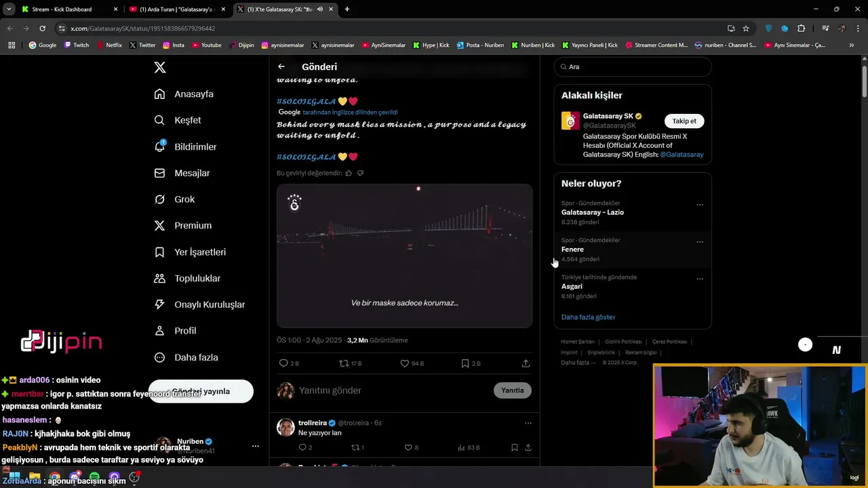Open trollreira profile name
The width and height of the screenshot is (868, 488).
click(313, 423)
